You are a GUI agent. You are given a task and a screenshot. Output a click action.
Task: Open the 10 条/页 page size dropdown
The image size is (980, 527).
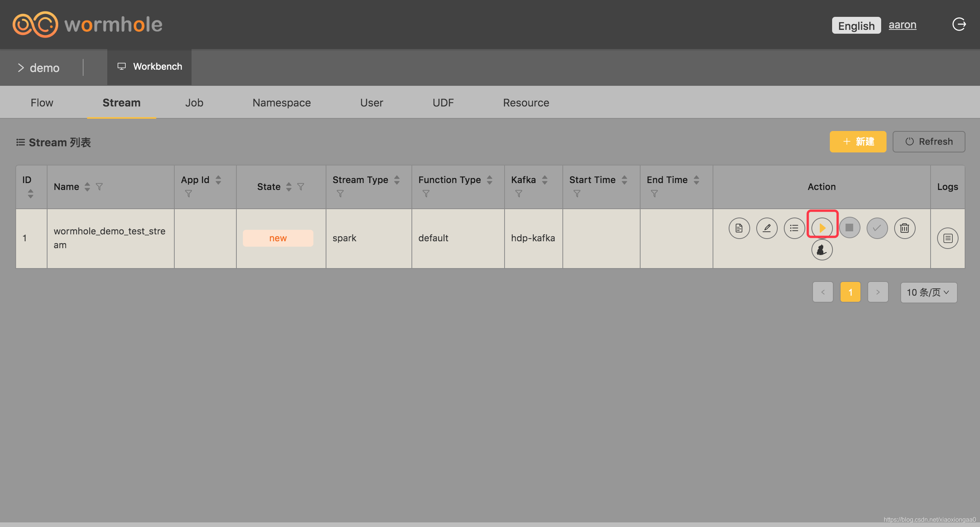[x=928, y=293]
